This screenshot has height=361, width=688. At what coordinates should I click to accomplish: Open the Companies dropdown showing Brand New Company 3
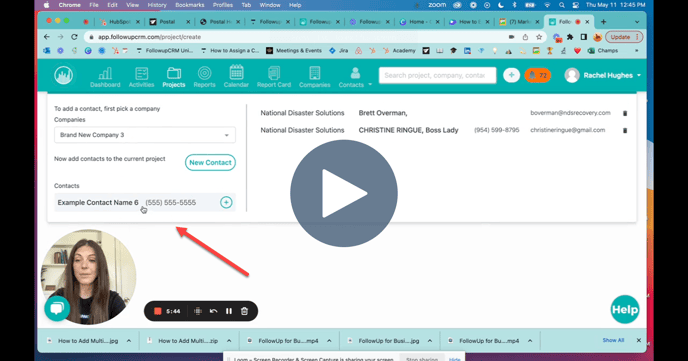(145, 135)
